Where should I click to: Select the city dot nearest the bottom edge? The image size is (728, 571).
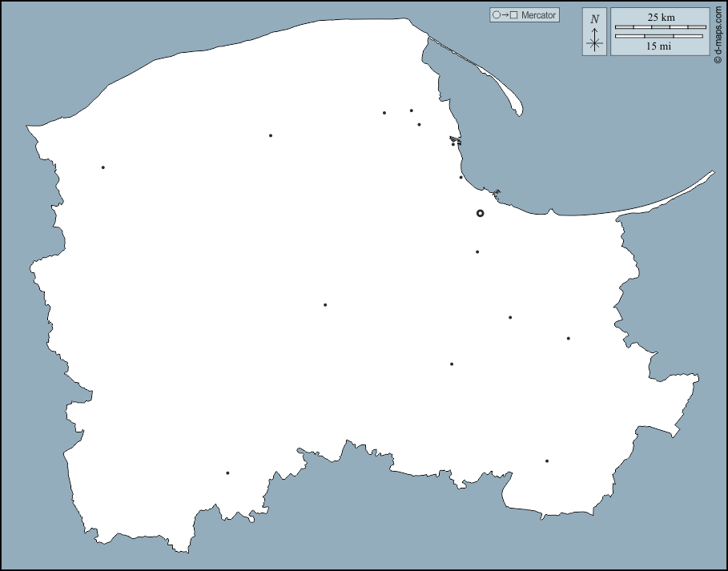coord(227,472)
